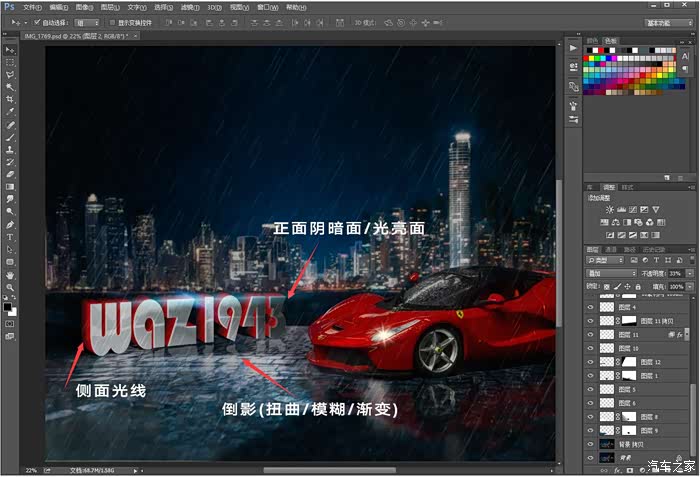Open the 基本功能 workspace dropdown

click(669, 21)
